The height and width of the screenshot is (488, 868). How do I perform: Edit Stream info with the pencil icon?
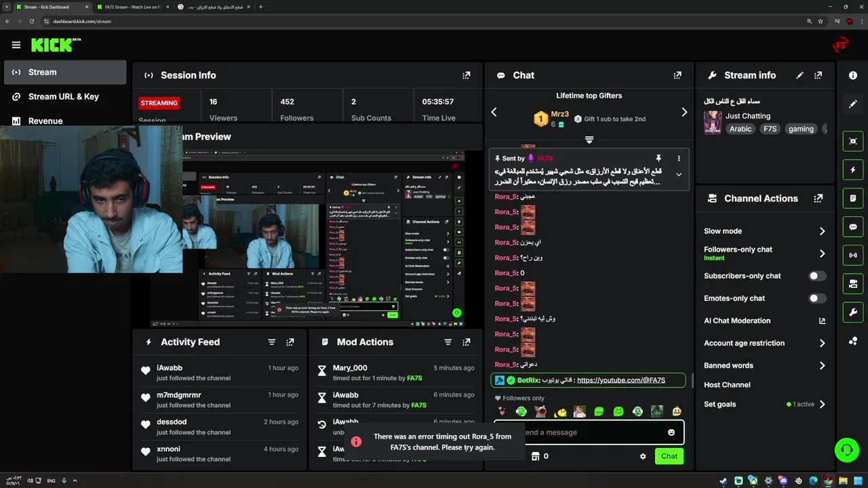click(800, 75)
